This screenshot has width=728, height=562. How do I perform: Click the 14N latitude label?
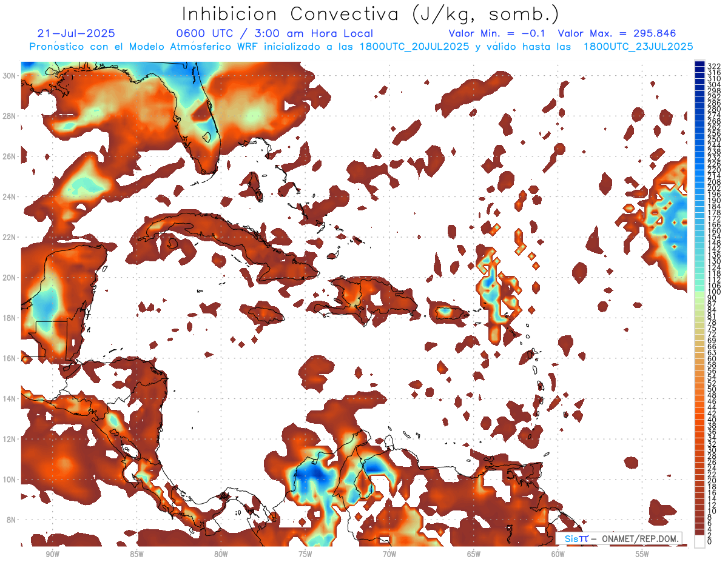pyautogui.click(x=10, y=398)
